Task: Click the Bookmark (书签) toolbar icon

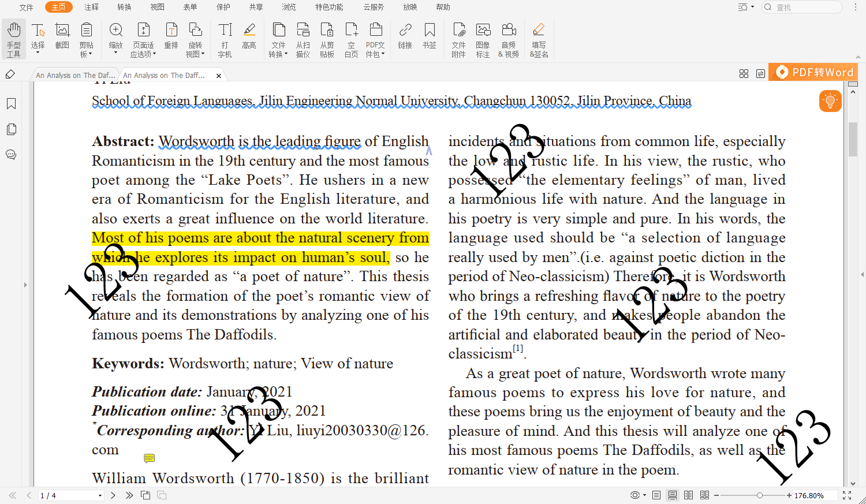Action: [430, 36]
